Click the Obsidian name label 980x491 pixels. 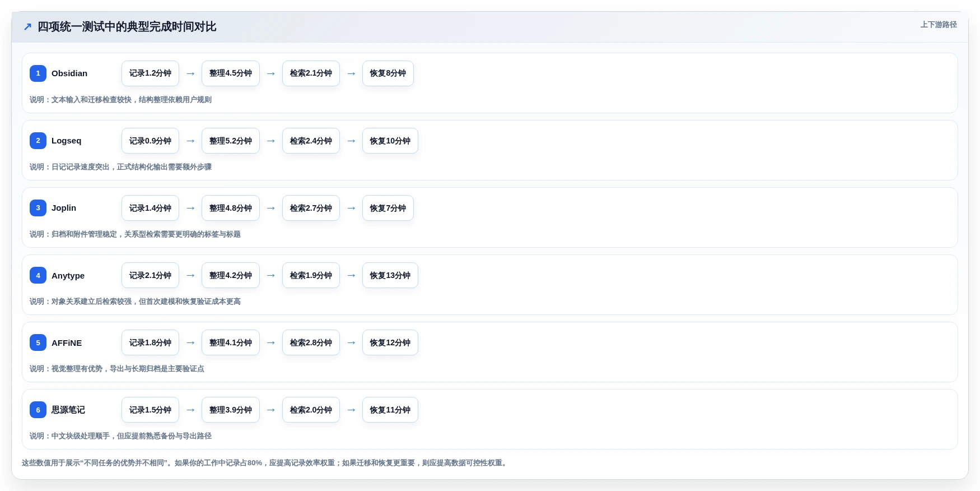(x=69, y=73)
